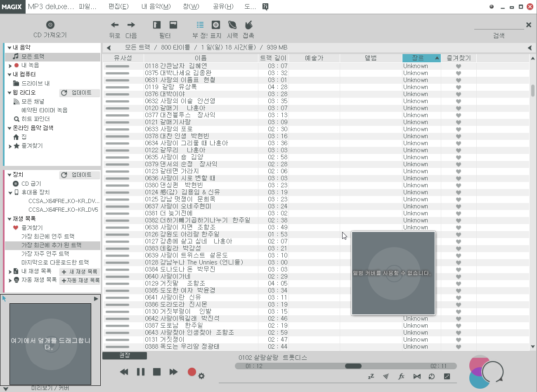Click the album cover preview thumbnail

(x=50, y=344)
